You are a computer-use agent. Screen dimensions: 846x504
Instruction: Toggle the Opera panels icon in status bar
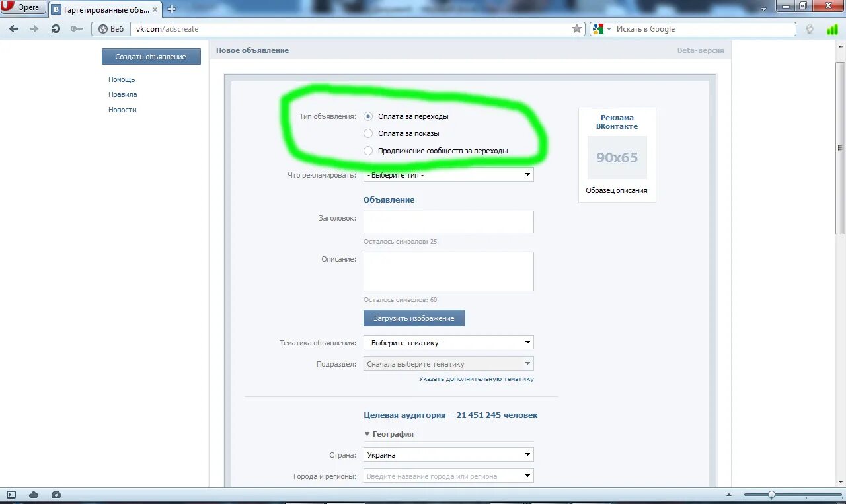pyautogui.click(x=11, y=495)
